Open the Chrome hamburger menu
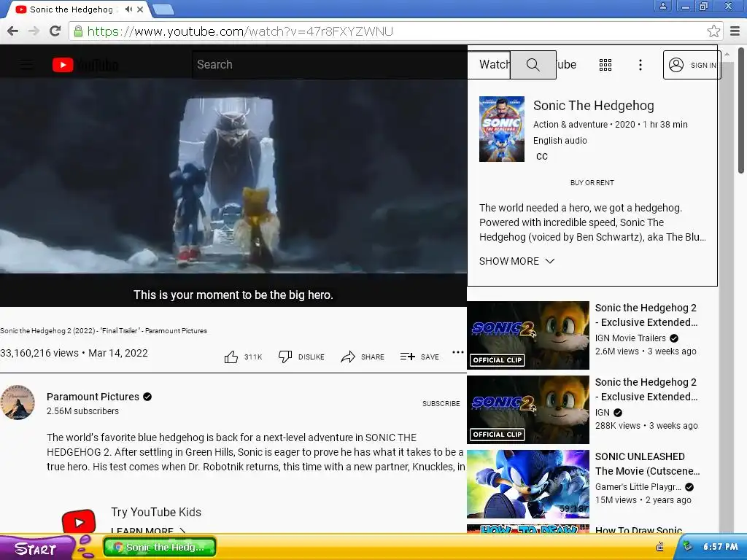This screenshot has width=747, height=560. 735,31
